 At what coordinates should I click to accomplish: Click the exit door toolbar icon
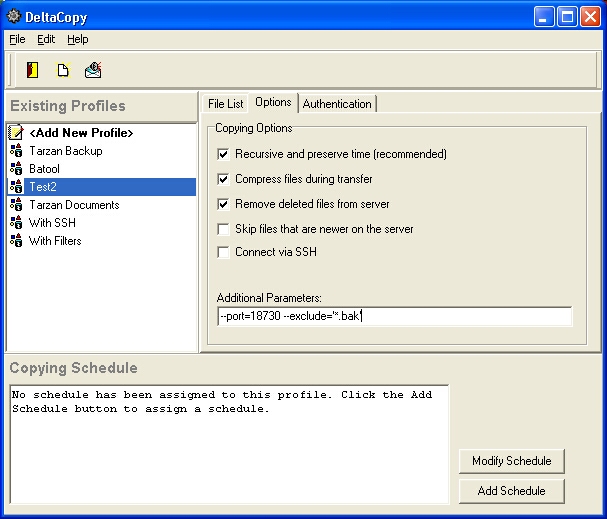[x=32, y=70]
